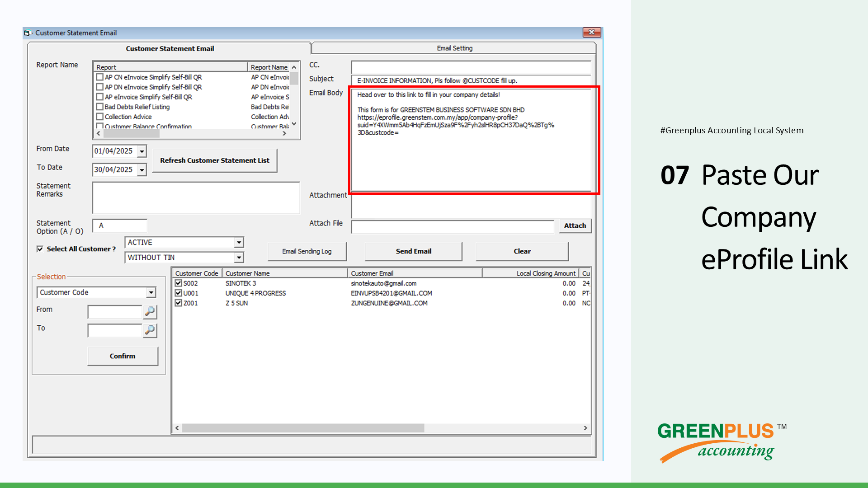This screenshot has height=488, width=868.
Task: Tick the Bad Debts Relief Listing report
Action: (100, 107)
